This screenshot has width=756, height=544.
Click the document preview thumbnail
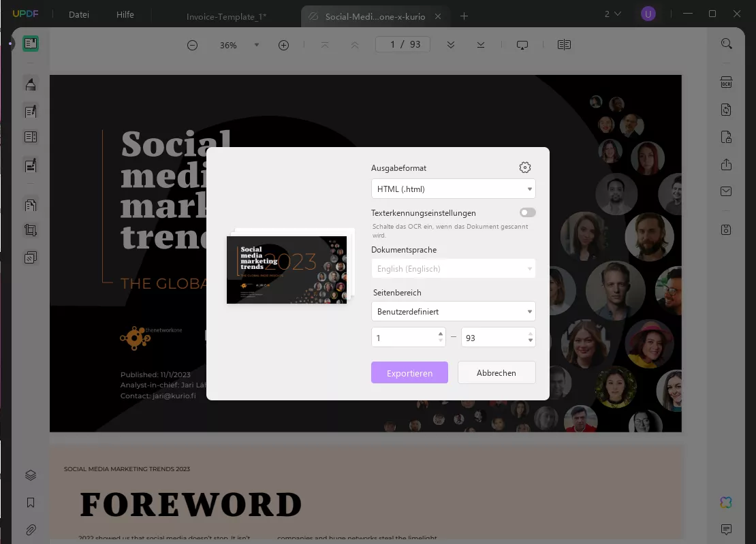click(286, 270)
